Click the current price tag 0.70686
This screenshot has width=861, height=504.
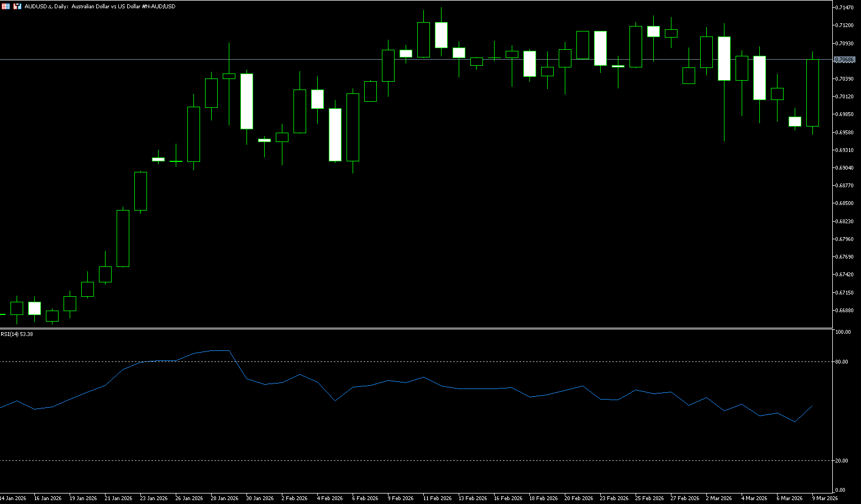coord(844,60)
